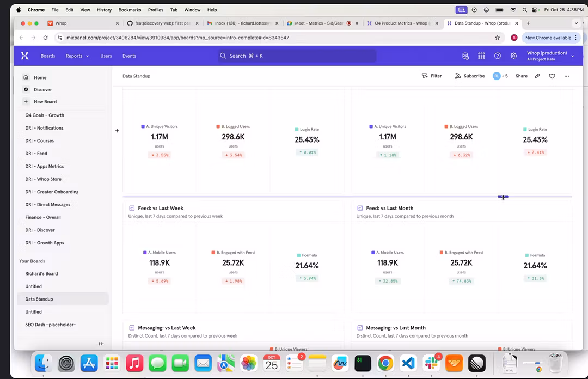Viewport: 588px width, 379px height.
Task: Click the Share button
Action: 521,76
